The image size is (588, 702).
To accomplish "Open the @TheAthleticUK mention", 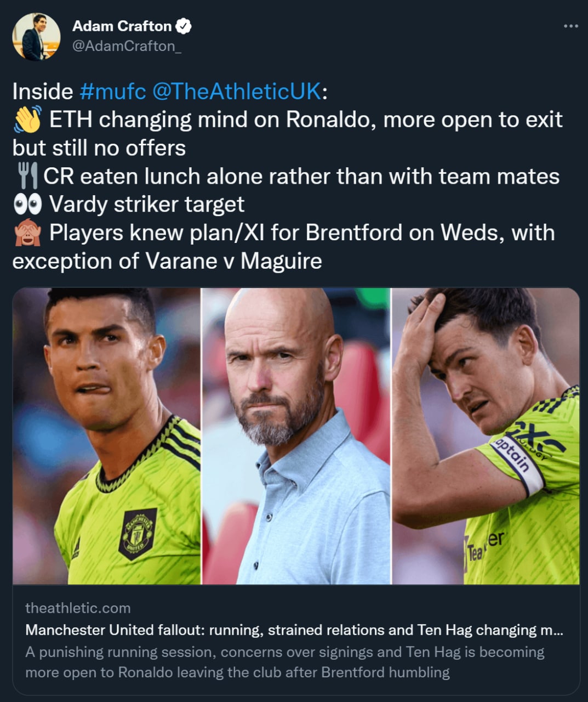I will tap(236, 92).
